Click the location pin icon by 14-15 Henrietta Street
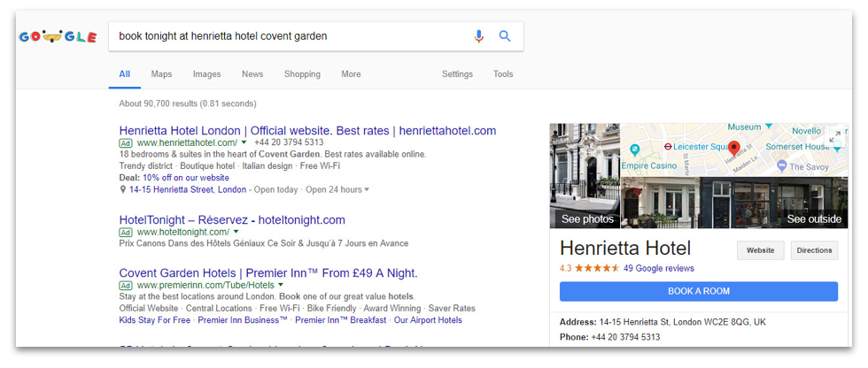 tap(123, 189)
